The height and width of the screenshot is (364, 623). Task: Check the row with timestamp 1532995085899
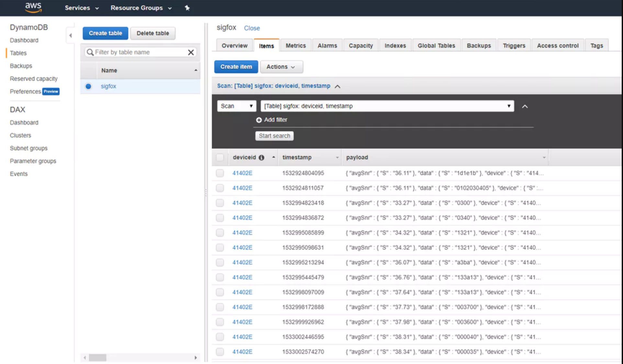point(220,233)
